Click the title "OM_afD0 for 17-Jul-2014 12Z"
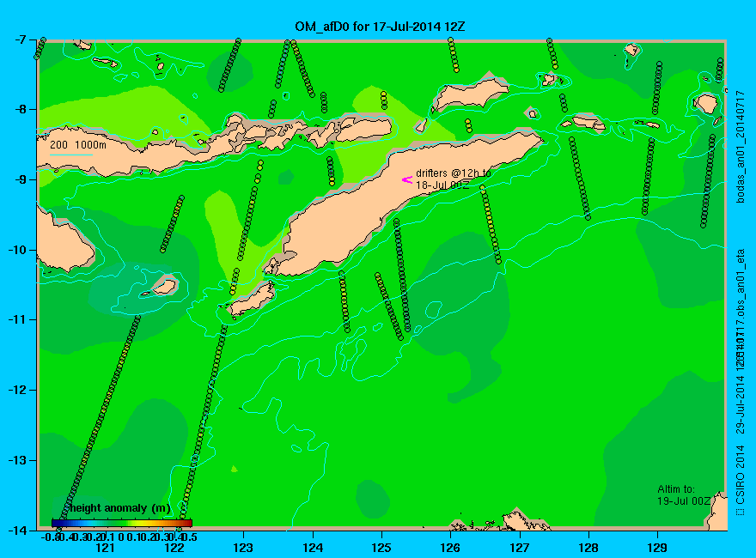 click(380, 27)
